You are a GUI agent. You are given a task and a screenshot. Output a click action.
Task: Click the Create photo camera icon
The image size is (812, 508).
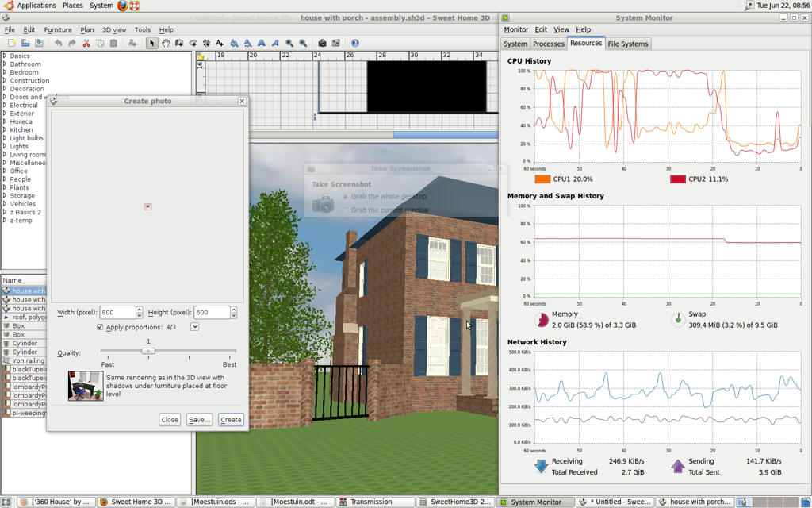tap(322, 43)
